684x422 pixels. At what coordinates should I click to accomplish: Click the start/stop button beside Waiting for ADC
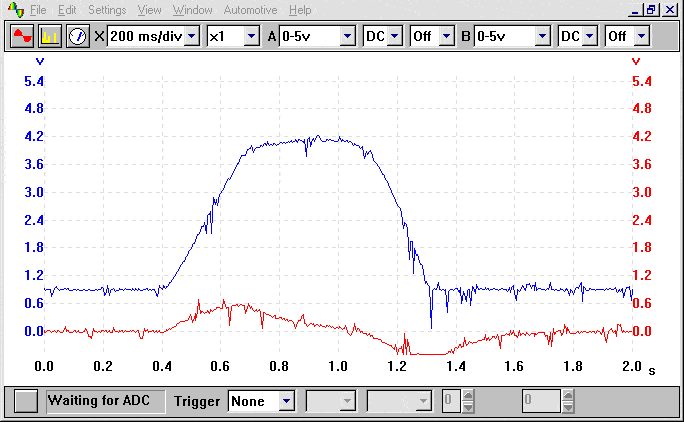[26, 401]
